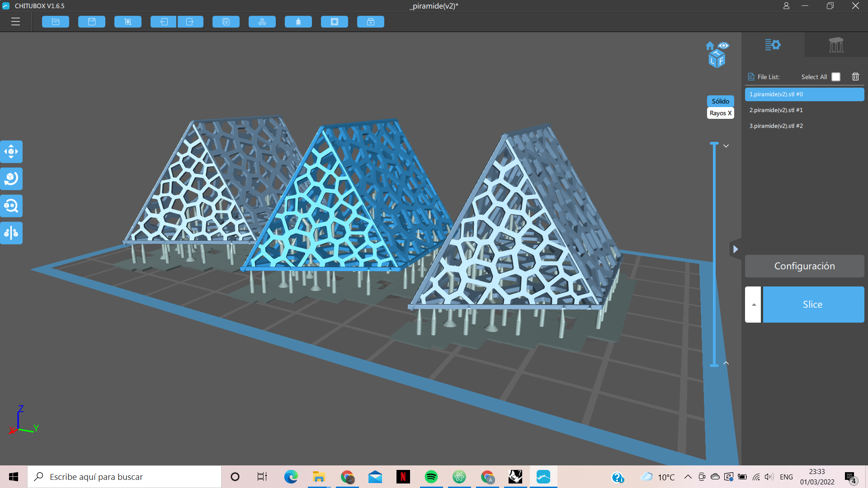The height and width of the screenshot is (488, 868).
Task: Click the Dig Hole toolbar icon
Action: 335,22
